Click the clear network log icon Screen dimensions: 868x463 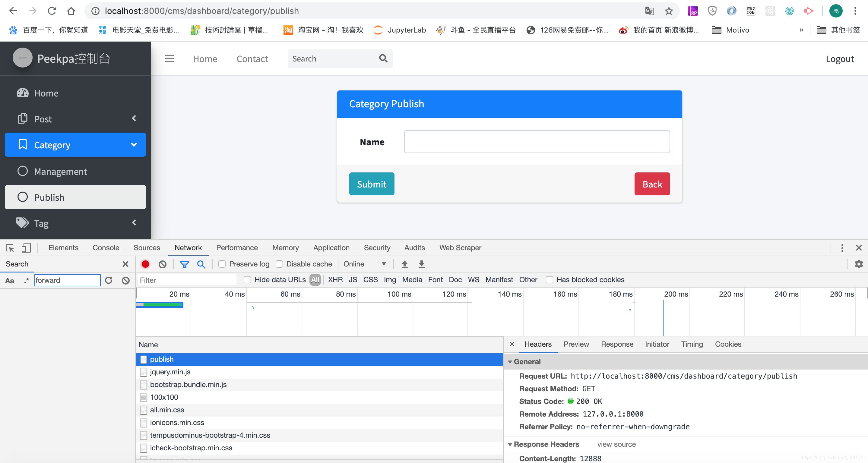(x=163, y=264)
